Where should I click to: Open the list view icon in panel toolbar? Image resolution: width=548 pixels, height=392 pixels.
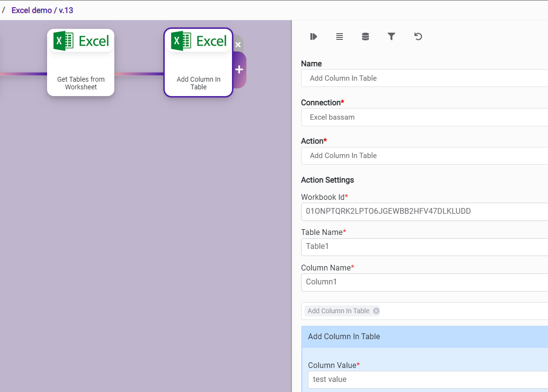coord(340,37)
